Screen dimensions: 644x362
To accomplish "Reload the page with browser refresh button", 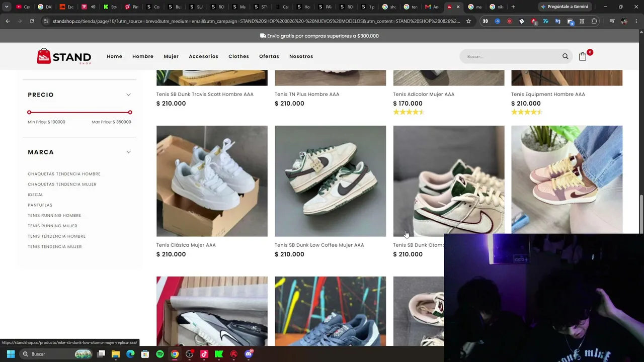I will [32, 21].
